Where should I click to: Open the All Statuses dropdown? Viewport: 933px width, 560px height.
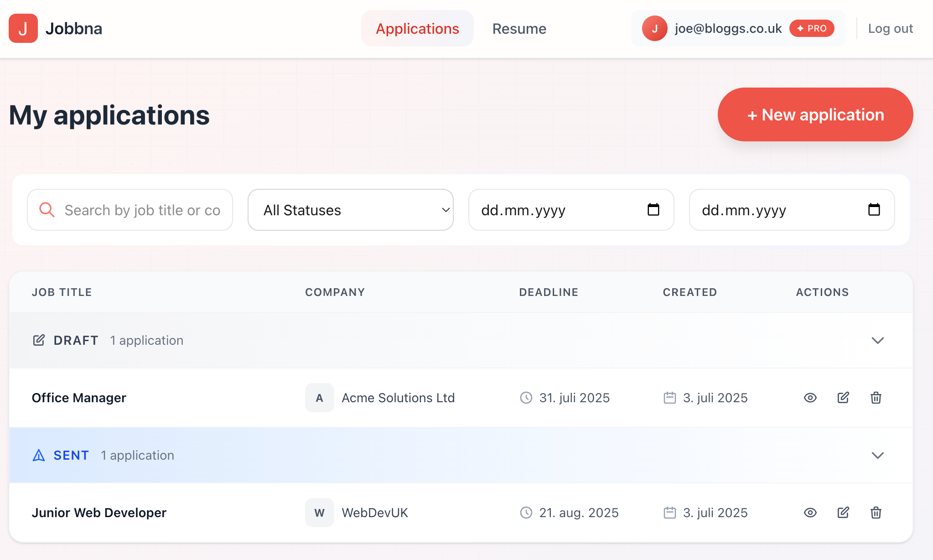(350, 210)
